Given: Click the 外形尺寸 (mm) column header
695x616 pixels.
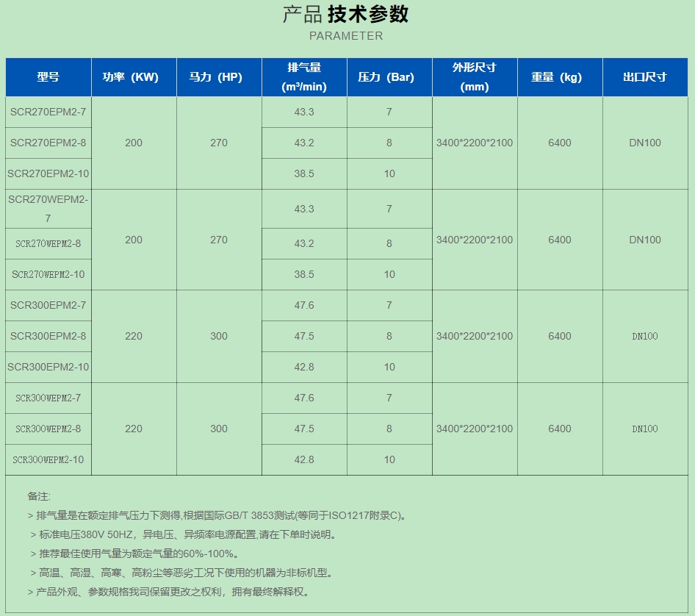Looking at the screenshot, I should point(475,76).
